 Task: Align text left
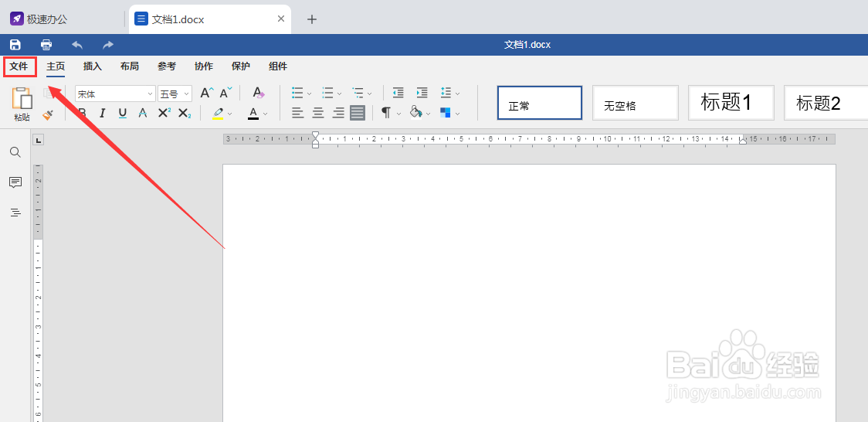[298, 113]
